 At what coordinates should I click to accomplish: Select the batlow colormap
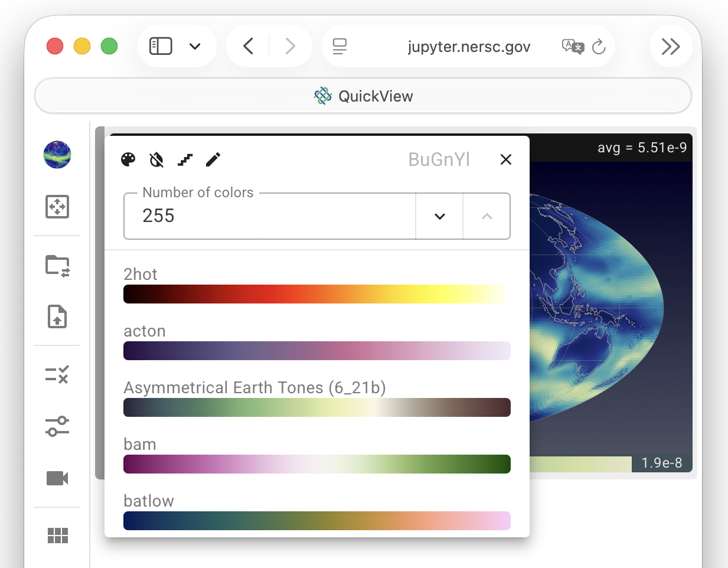[316, 521]
